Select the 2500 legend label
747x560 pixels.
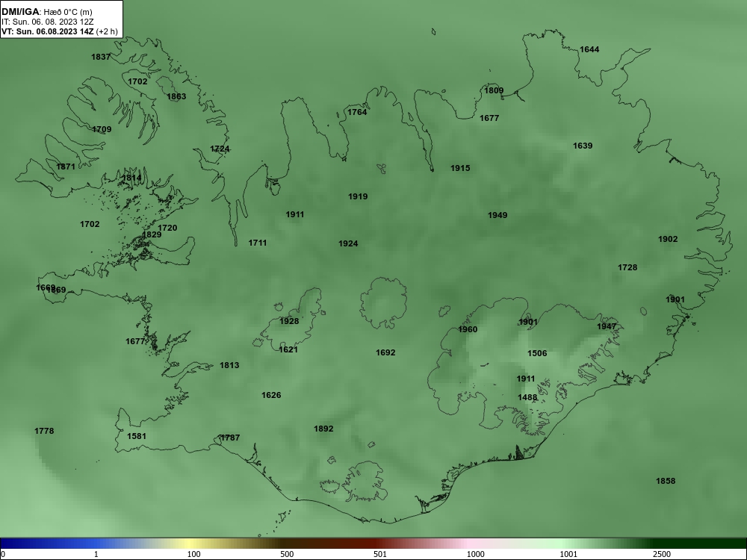662,554
